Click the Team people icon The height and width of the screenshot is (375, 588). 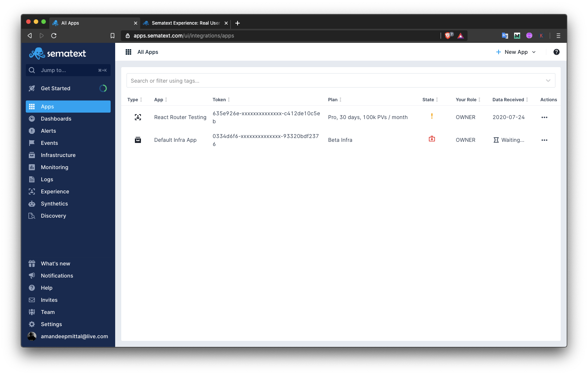[x=32, y=312]
